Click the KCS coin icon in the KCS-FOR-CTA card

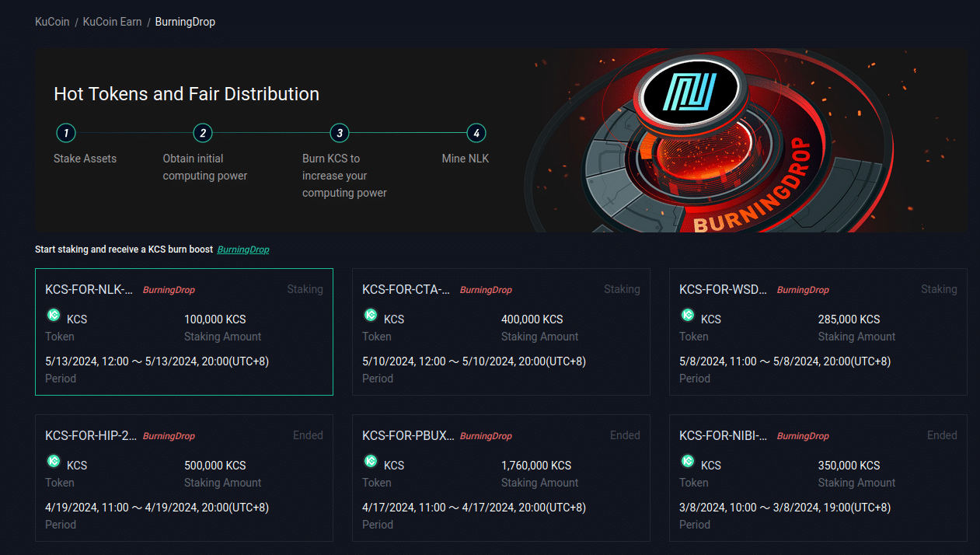tap(371, 315)
